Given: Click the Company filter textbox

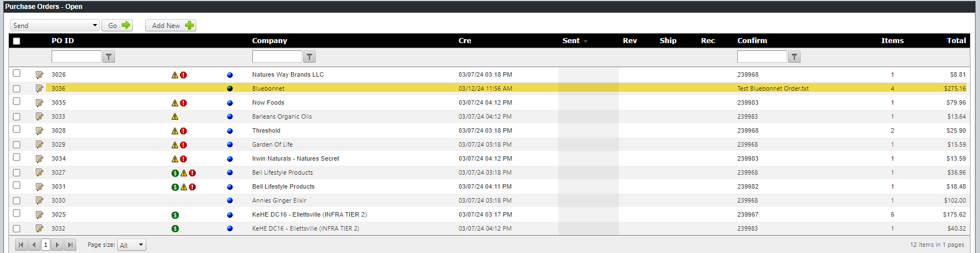Looking at the screenshot, I should [277, 57].
